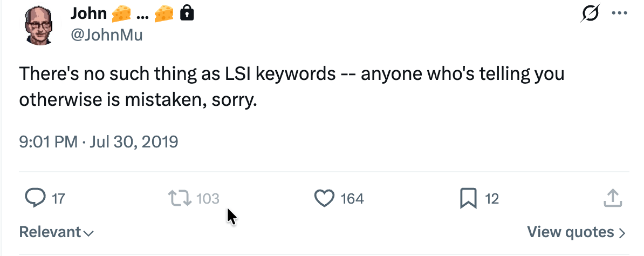Click the Grok slashed-circle icon

591,15
